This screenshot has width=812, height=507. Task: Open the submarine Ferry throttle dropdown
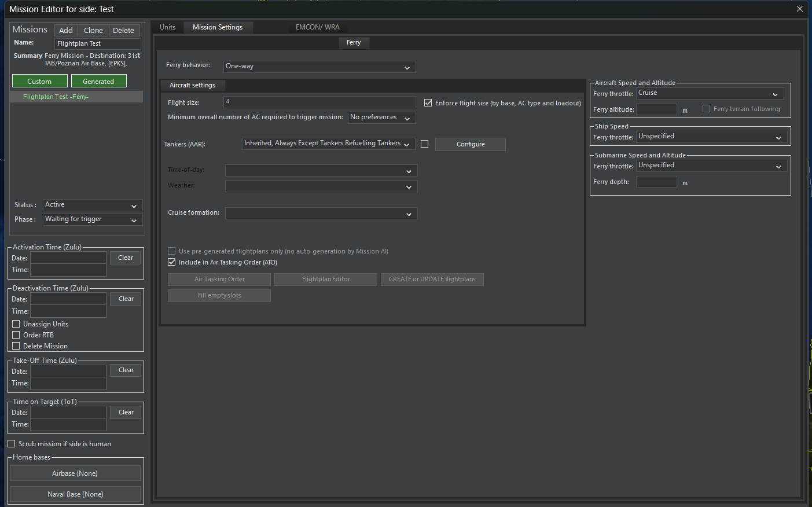tap(712, 166)
